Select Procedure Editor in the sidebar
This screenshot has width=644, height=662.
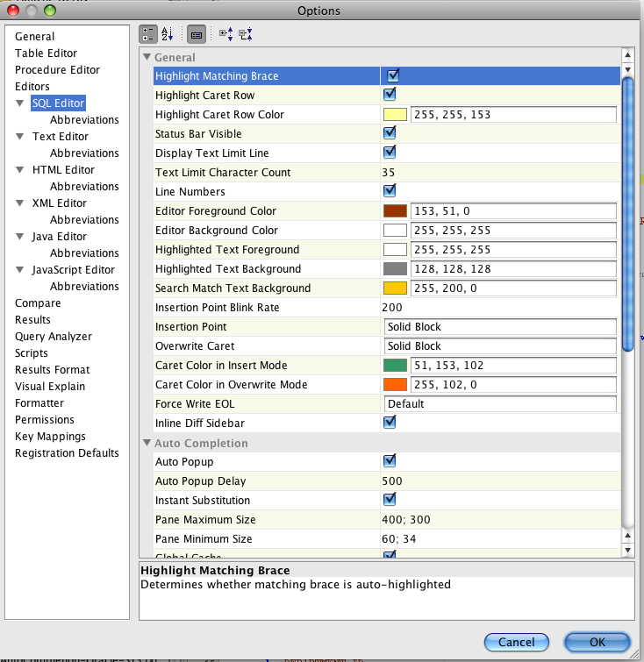tap(58, 69)
